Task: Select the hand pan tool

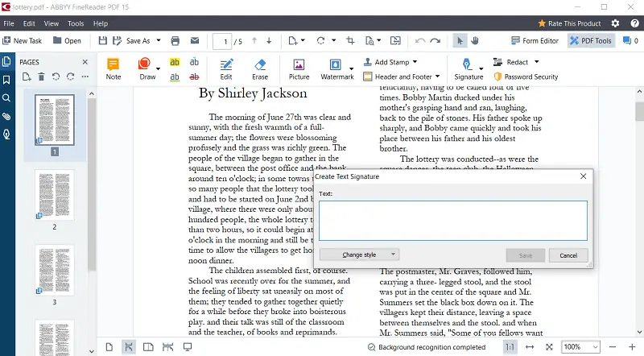Action: pyautogui.click(x=475, y=41)
